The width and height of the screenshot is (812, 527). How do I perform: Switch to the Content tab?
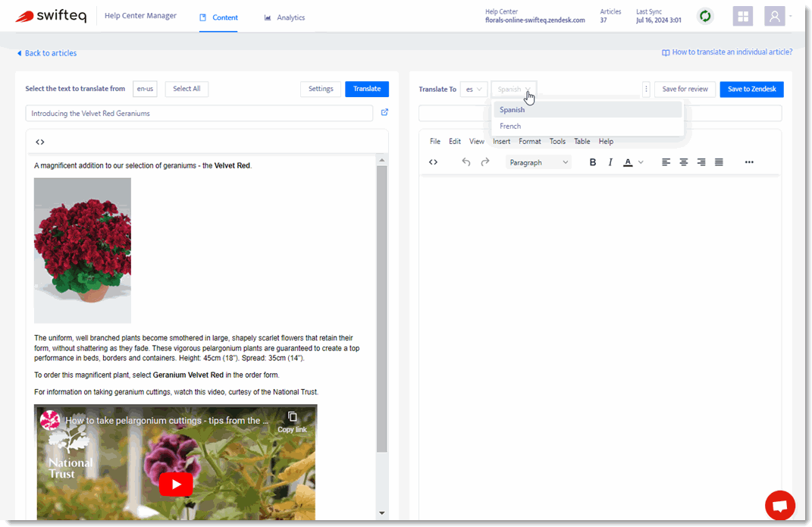coord(218,17)
